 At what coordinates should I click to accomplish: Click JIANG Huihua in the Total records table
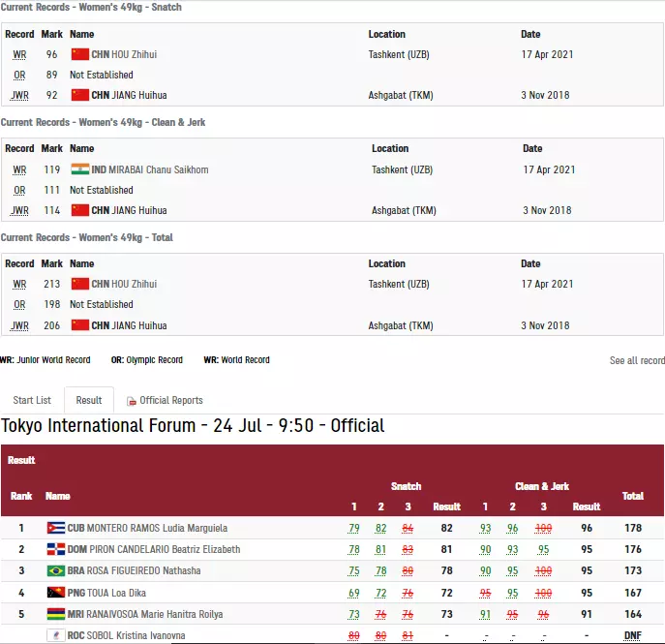click(x=127, y=325)
